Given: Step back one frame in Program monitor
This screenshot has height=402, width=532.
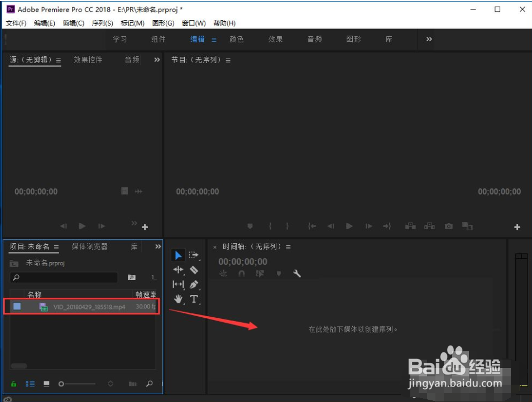Looking at the screenshot, I should 331,226.
